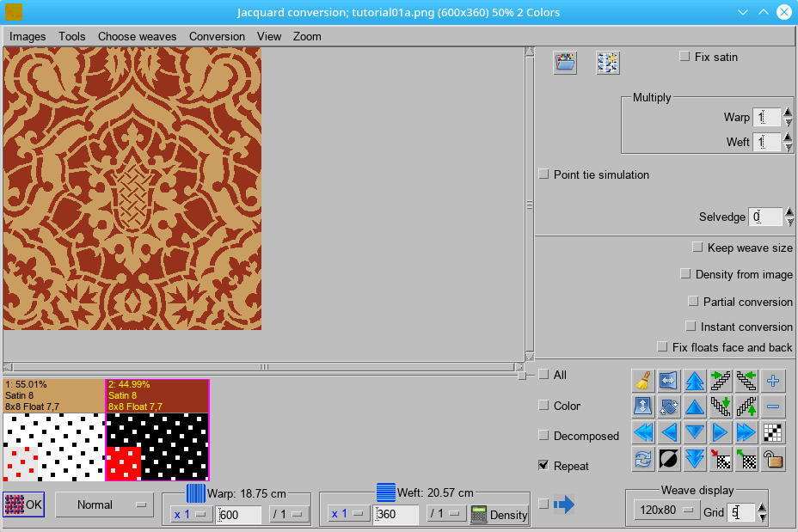Click the staircase icon with green down arrow
This screenshot has width=798, height=532.
pyautogui.click(x=721, y=407)
